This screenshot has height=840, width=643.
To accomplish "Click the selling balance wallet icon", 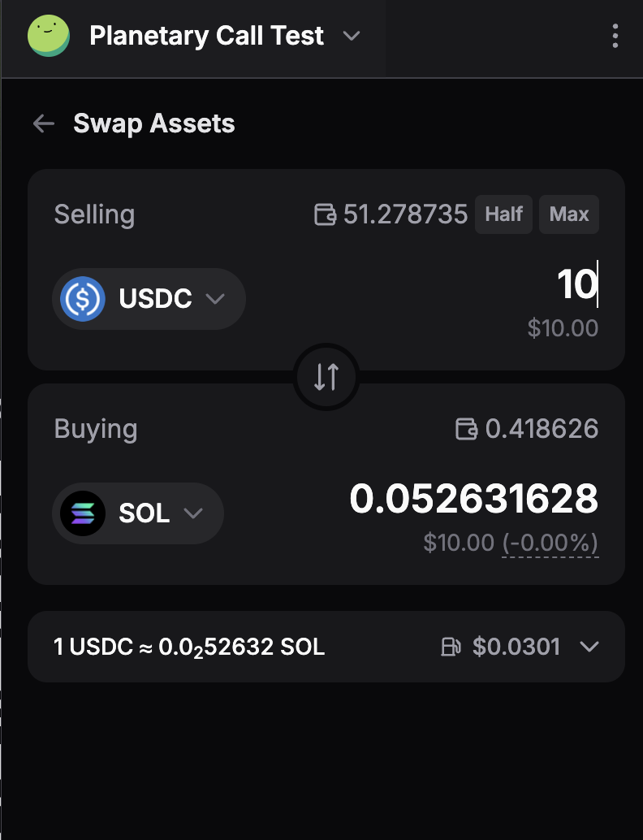I will pyautogui.click(x=325, y=215).
